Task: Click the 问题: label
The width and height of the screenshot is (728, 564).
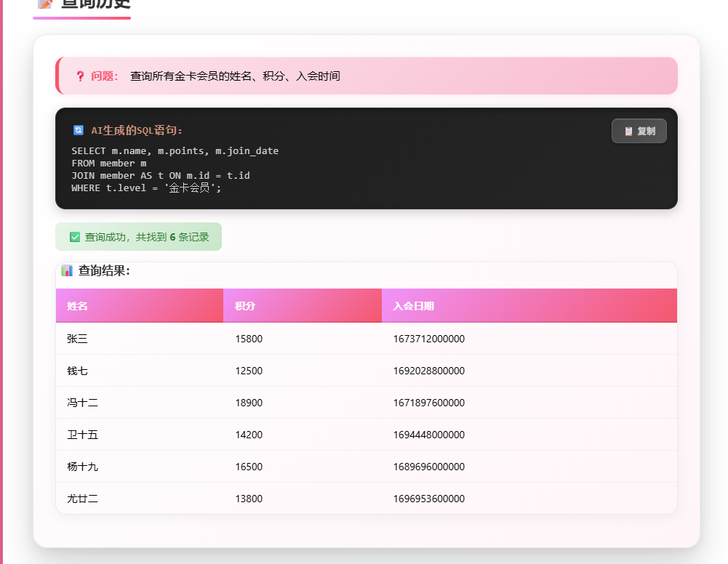Action: (x=105, y=76)
